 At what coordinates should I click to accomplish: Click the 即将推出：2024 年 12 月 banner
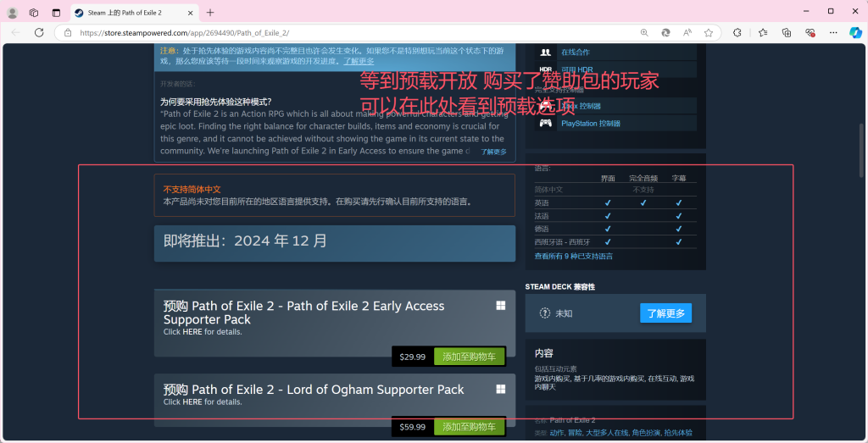click(x=334, y=243)
